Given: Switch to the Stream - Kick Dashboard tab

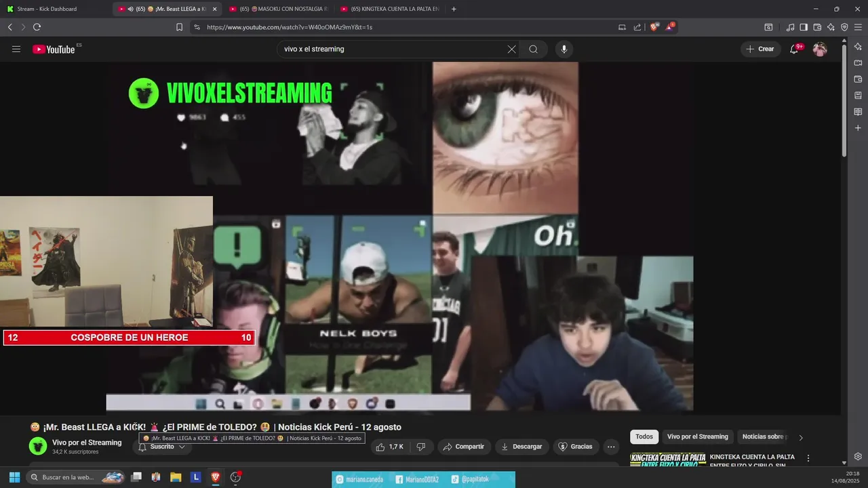Looking at the screenshot, I should (x=56, y=9).
